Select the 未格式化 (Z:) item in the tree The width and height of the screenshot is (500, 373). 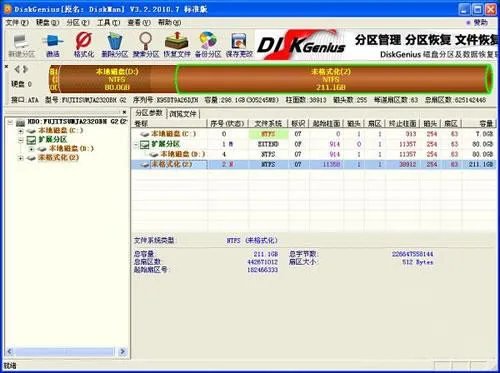pyautogui.click(x=58, y=157)
